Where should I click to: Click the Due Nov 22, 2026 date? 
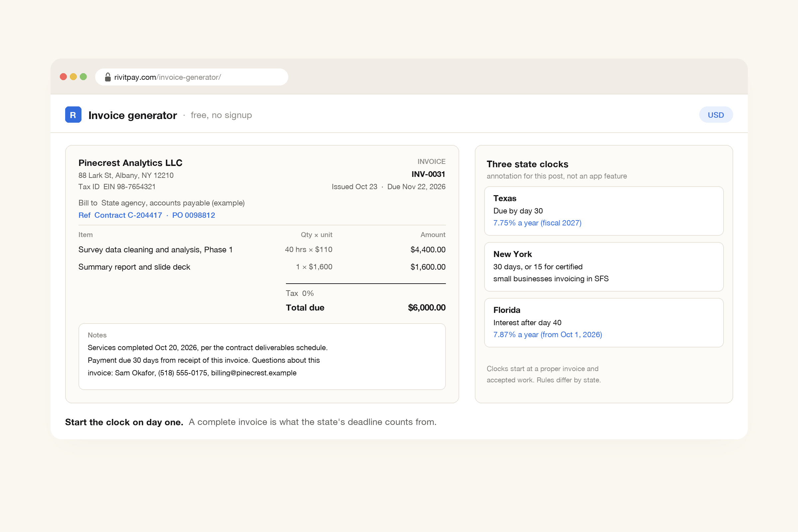[416, 187]
